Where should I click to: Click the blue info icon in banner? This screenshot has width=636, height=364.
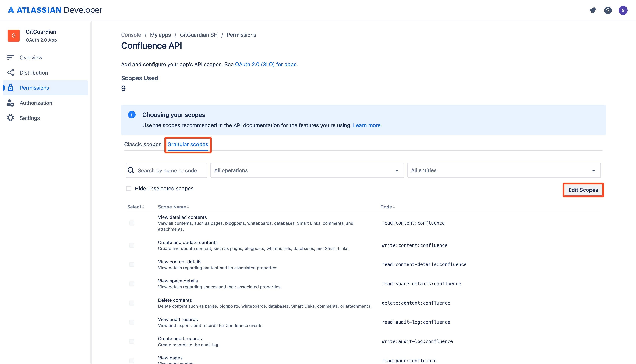132,115
